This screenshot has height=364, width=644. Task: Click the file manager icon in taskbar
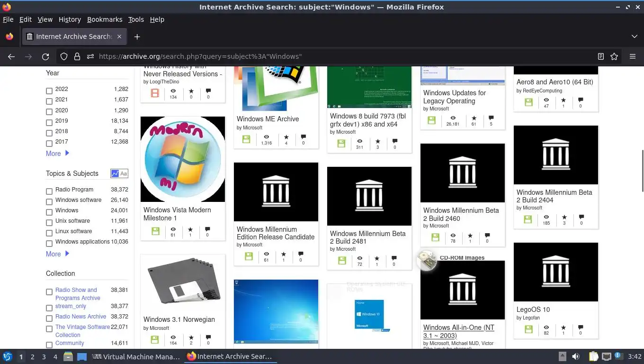(x=68, y=356)
